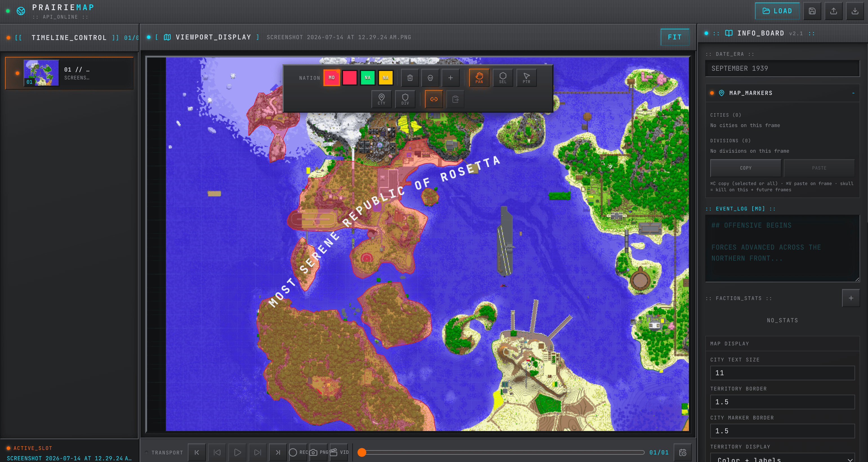The image size is (868, 462).
Task: Click the INFO_BOARD book icon
Action: [729, 33]
